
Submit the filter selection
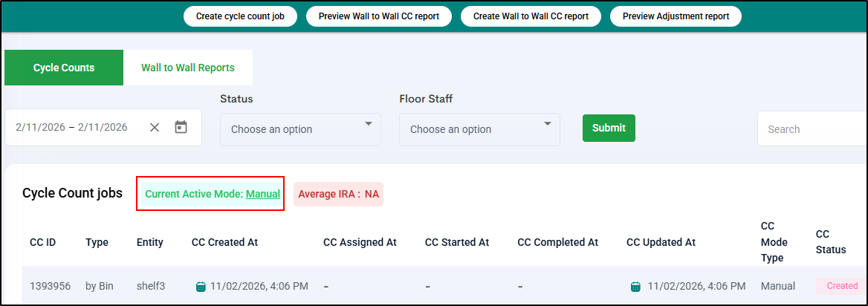[x=609, y=128]
